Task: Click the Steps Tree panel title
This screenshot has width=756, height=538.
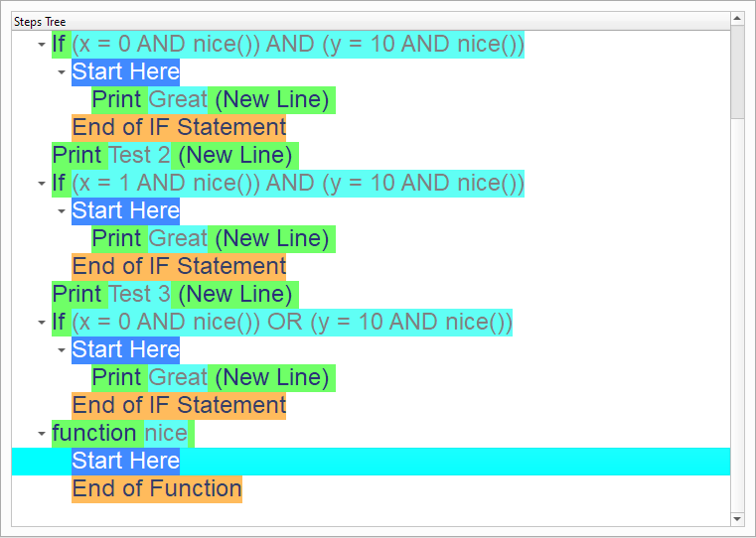Action: [40, 21]
